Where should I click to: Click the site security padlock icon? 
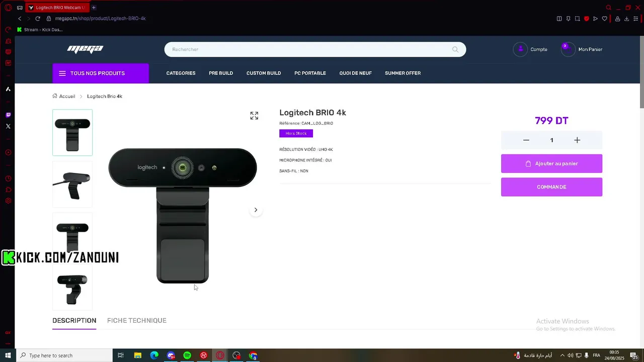pos(49,19)
